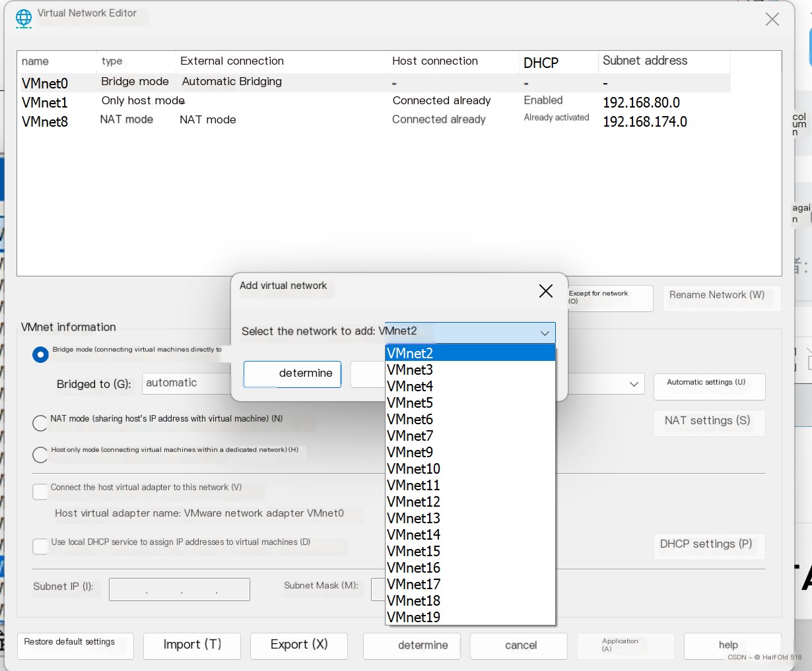The width and height of the screenshot is (812, 671).
Task: Click Automatic settings (U) button
Action: pos(710,387)
